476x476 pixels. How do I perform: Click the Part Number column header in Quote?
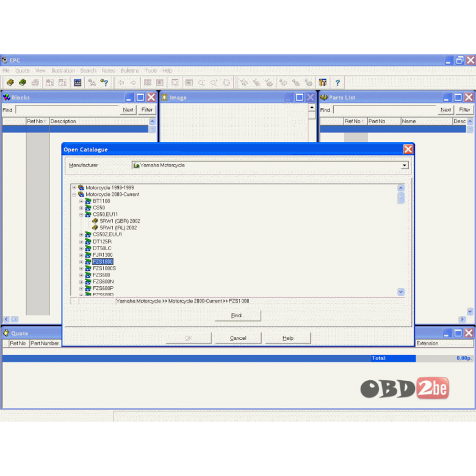[x=45, y=344]
